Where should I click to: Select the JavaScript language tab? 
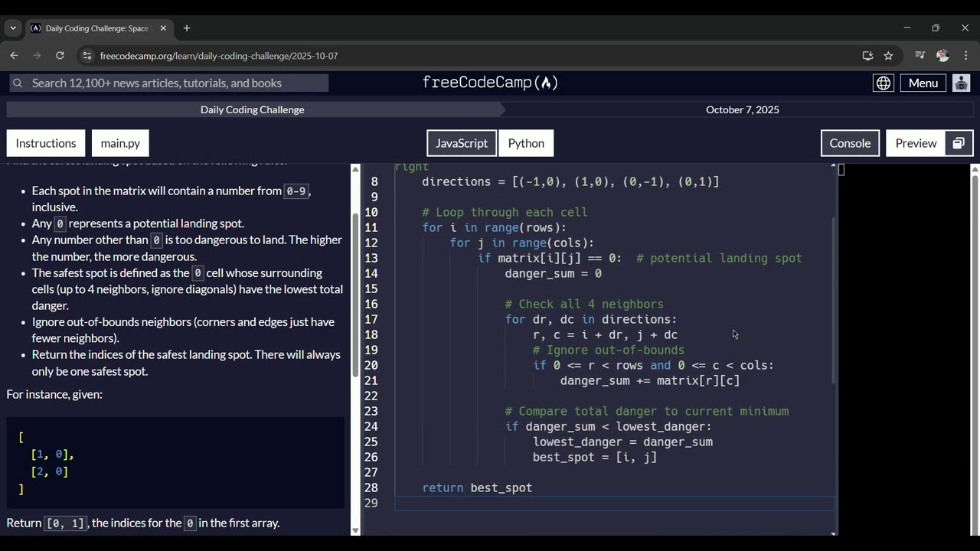tap(462, 143)
